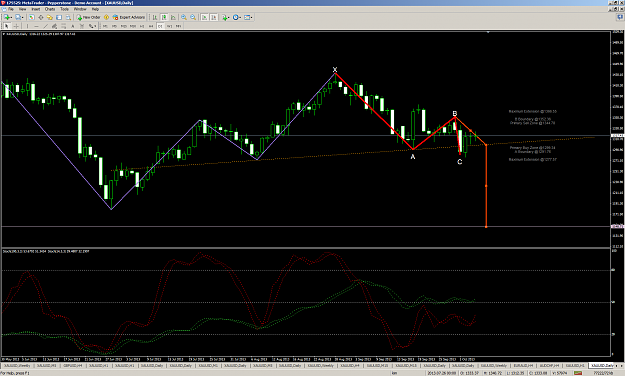Open the Periods clock icon
Viewport: 625px width, 376px height.
(236, 17)
